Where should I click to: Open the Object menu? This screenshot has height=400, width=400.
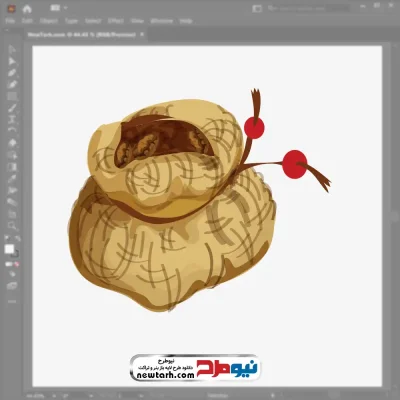pos(49,21)
